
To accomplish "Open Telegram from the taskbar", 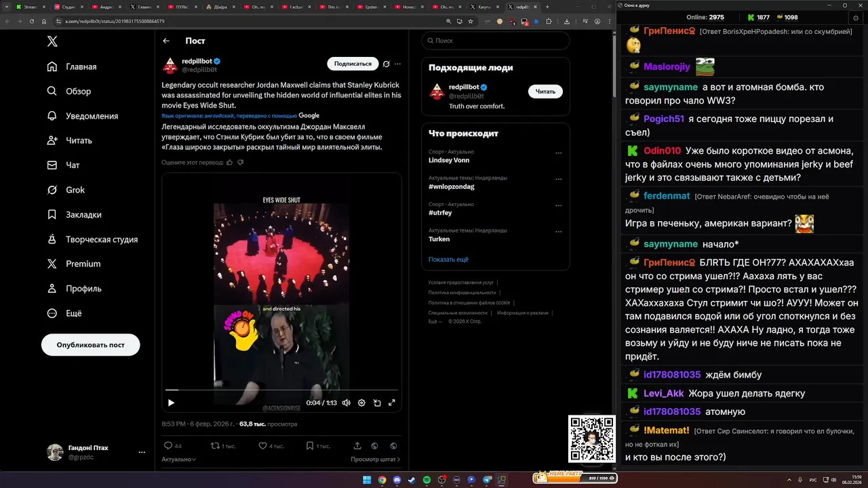I will click(486, 480).
